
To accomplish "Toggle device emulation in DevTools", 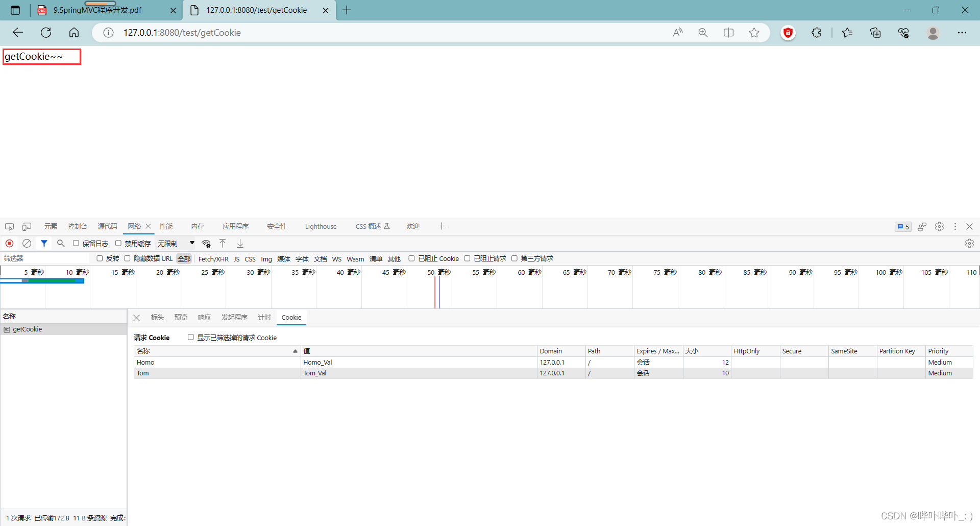I will [27, 227].
